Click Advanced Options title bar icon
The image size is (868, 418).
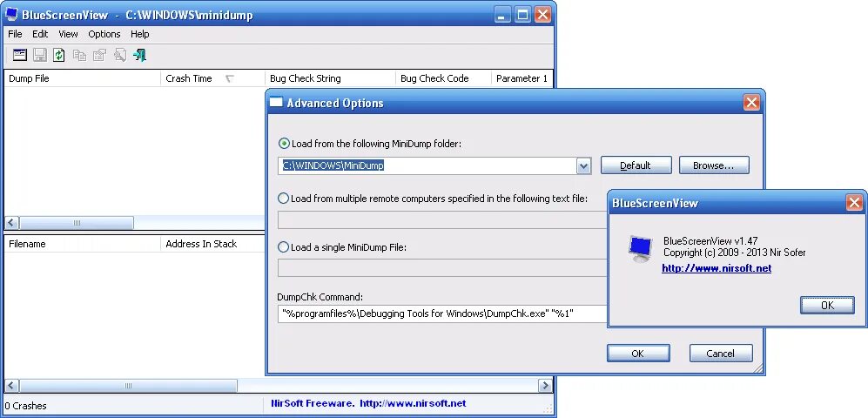276,103
